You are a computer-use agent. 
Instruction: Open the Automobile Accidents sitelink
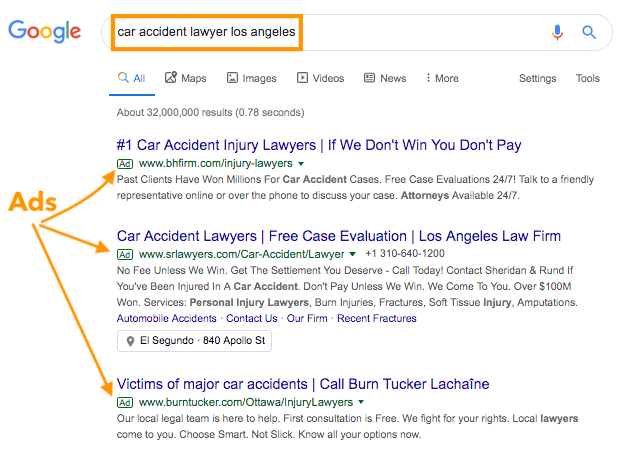[166, 318]
